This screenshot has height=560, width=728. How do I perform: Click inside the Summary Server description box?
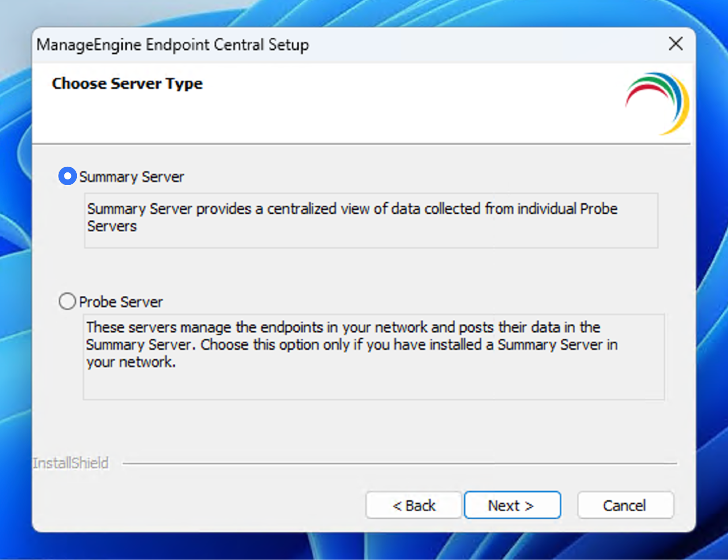coord(371,220)
